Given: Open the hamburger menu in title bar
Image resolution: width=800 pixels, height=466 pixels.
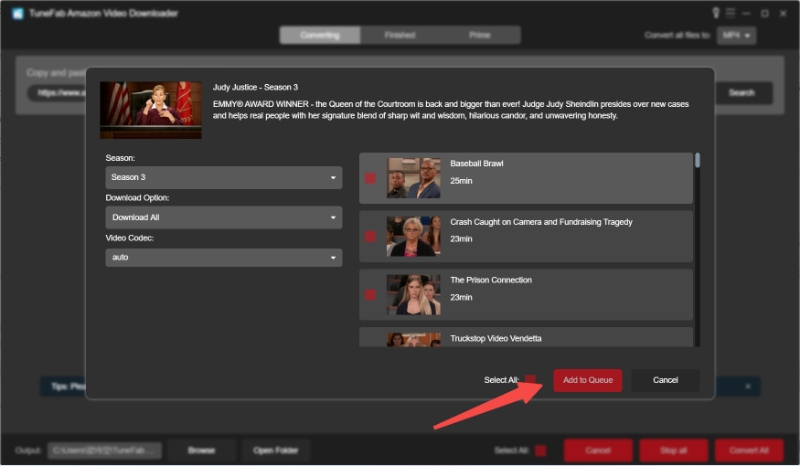Looking at the screenshot, I should (731, 13).
